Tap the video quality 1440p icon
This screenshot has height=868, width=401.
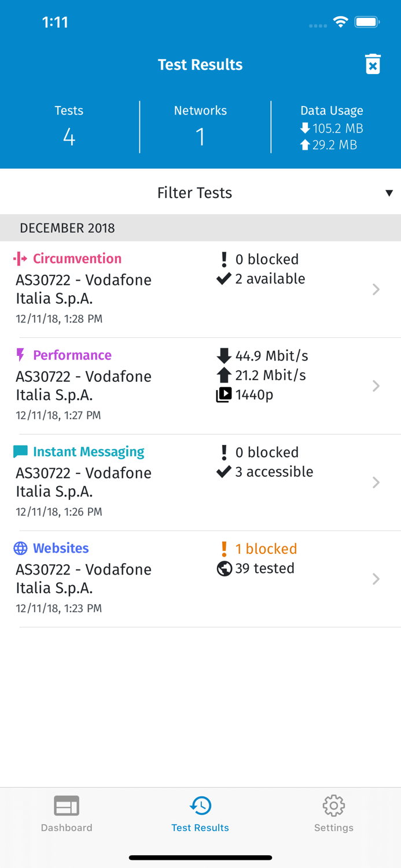[x=224, y=395]
